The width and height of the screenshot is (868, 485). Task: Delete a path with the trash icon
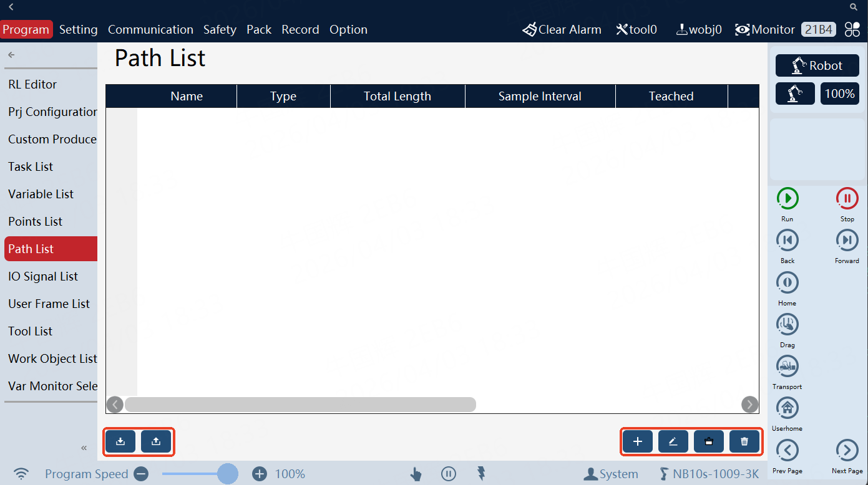tap(744, 441)
